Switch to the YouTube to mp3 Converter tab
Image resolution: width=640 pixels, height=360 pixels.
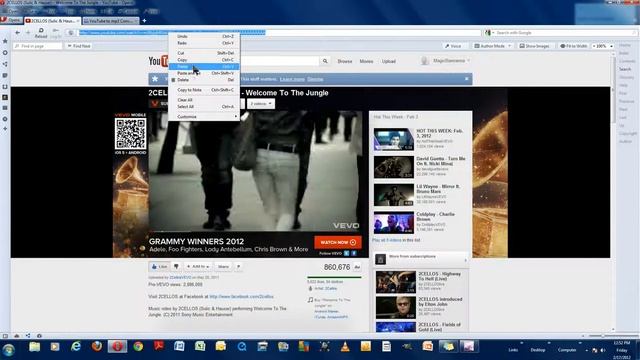pyautogui.click(x=111, y=20)
